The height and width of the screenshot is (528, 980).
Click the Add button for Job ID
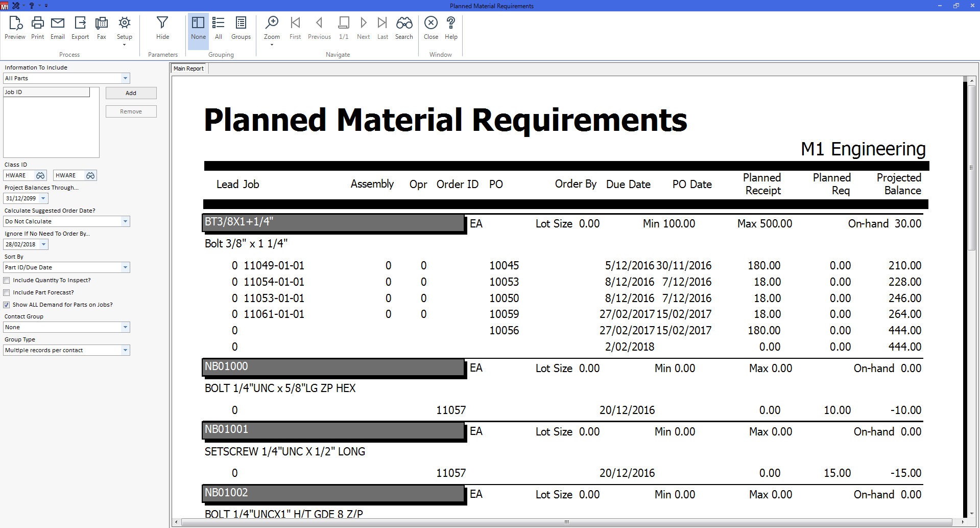[x=131, y=93]
